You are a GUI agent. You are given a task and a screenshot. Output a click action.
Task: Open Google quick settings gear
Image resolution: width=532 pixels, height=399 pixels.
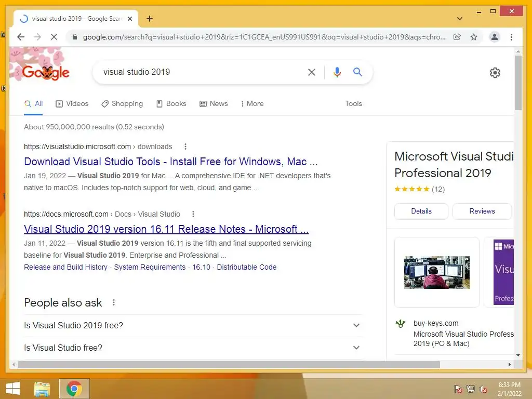point(495,73)
